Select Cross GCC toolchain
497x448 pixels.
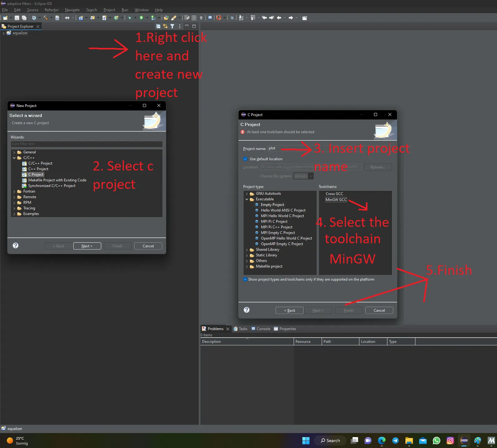click(334, 194)
